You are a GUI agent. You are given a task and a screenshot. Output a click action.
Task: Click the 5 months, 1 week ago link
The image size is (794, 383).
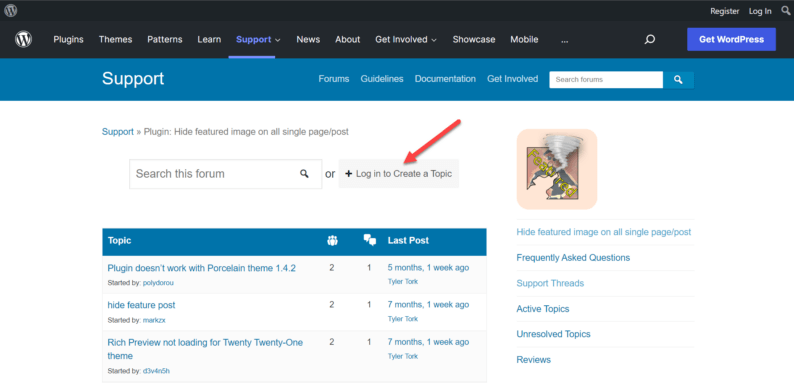point(428,267)
